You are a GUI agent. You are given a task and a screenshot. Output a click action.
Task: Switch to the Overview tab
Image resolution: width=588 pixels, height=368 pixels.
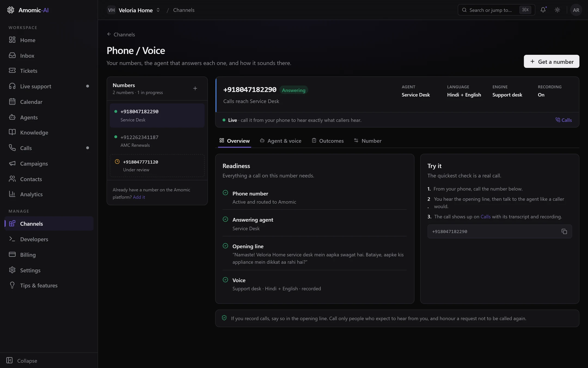234,141
